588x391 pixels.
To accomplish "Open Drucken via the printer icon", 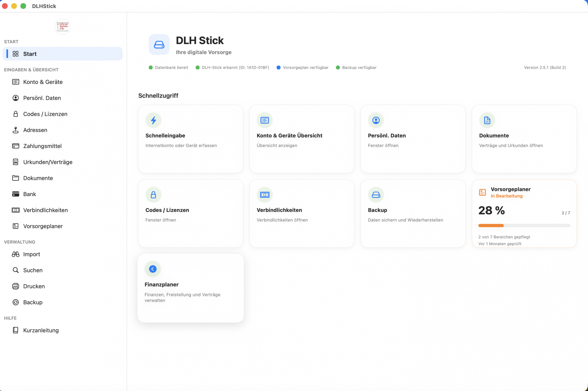I will coord(16,286).
